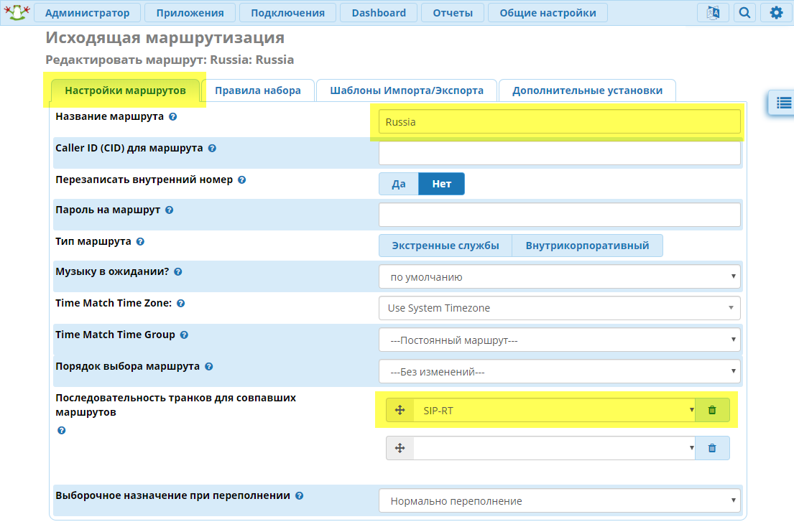This screenshot has height=532, width=794.
Task: Toggle route type Экстренные службы
Action: (x=446, y=246)
